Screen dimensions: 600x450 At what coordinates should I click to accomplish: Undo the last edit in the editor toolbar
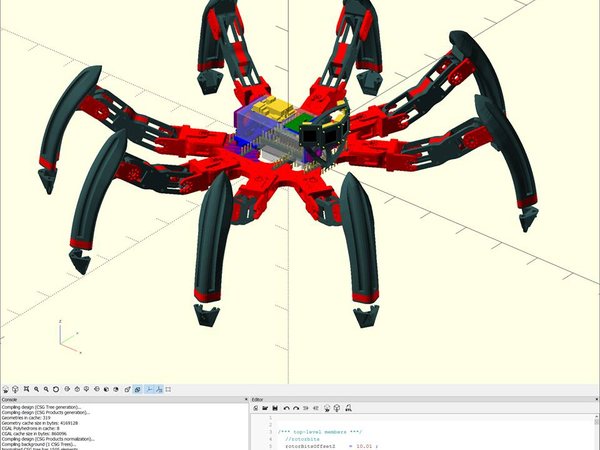coord(286,408)
